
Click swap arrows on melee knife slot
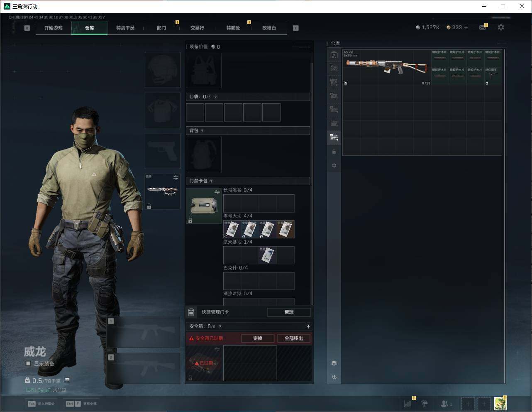[x=176, y=178]
